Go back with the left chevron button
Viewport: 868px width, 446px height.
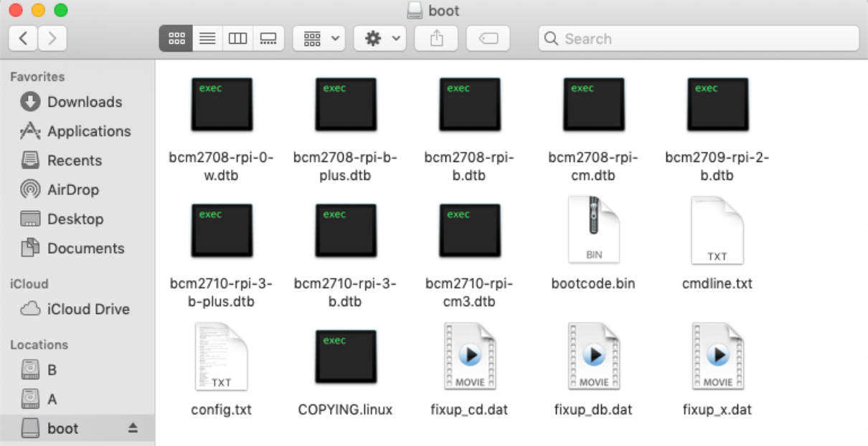(x=24, y=39)
